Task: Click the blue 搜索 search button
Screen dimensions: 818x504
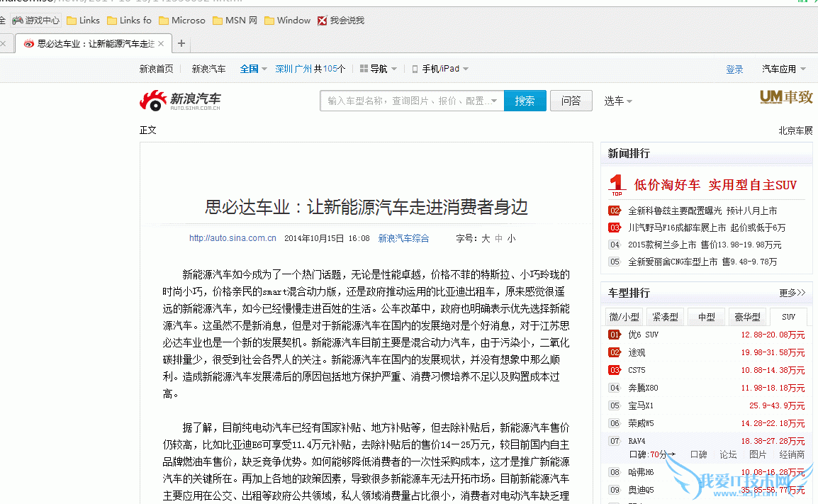Action: coord(525,101)
